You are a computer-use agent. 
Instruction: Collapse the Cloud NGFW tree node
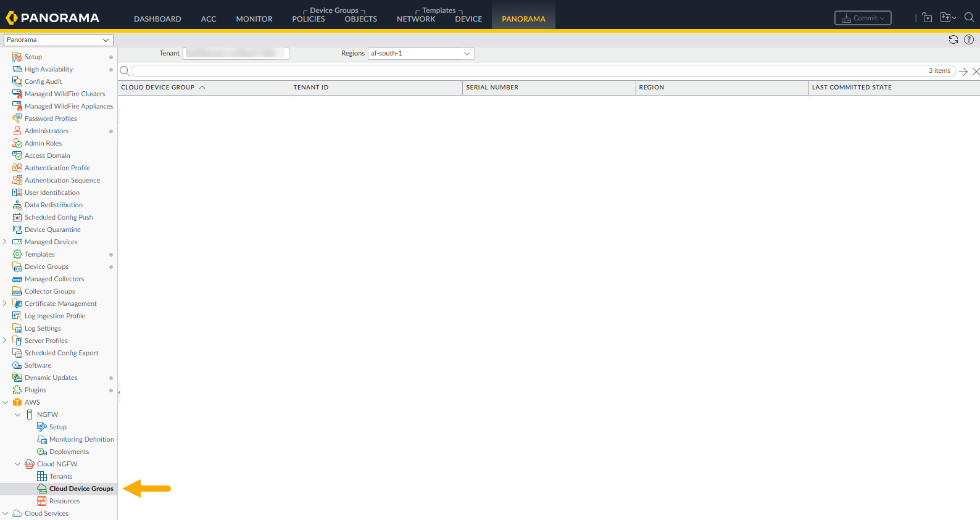pyautogui.click(x=17, y=464)
